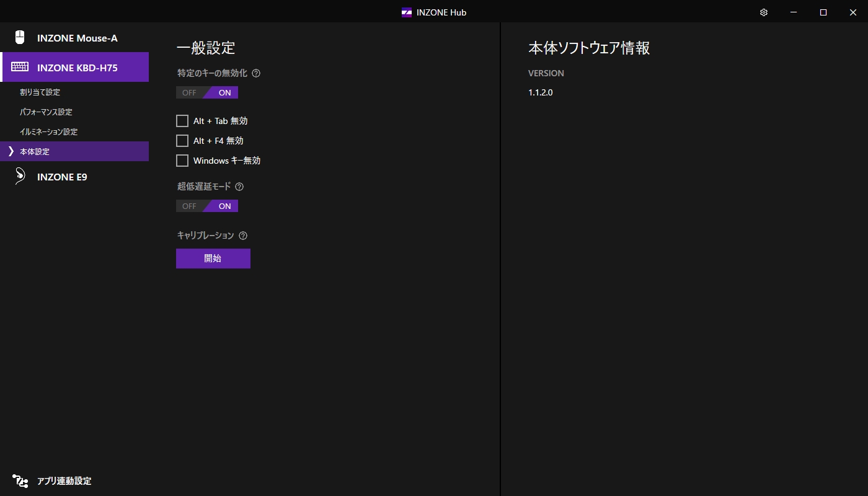Screen dimensions: 868x496
Task: Click the version number 1.1.2.0
Action: [540, 92]
